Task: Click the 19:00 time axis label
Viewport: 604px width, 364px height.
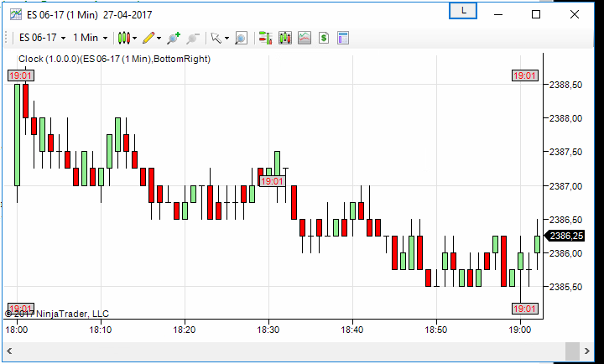Action: tap(520, 330)
